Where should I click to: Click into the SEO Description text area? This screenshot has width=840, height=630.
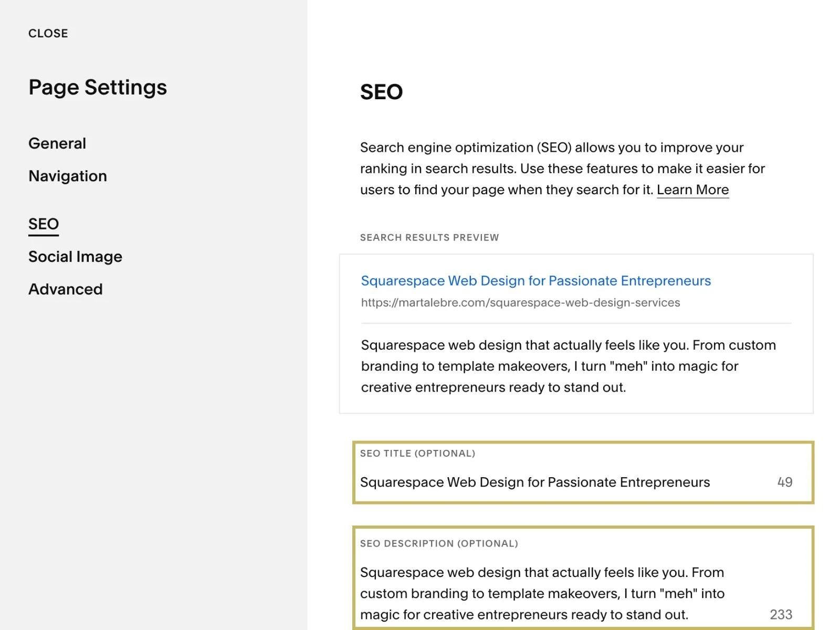[542, 593]
